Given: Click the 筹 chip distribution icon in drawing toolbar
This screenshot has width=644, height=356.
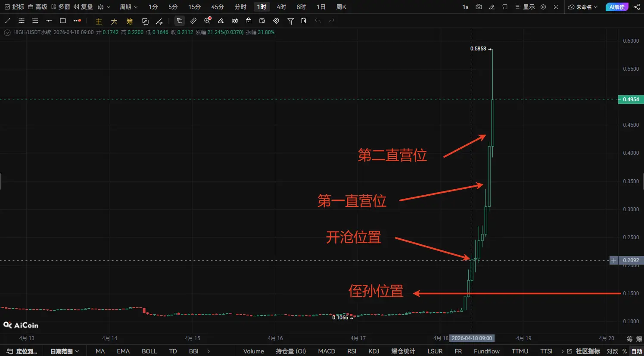Looking at the screenshot, I should click(130, 22).
